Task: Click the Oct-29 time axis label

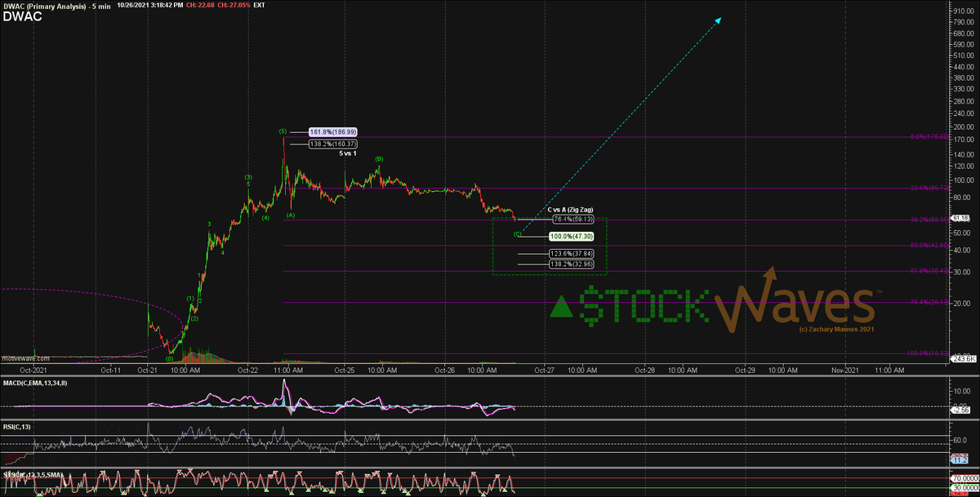Action: 745,370
